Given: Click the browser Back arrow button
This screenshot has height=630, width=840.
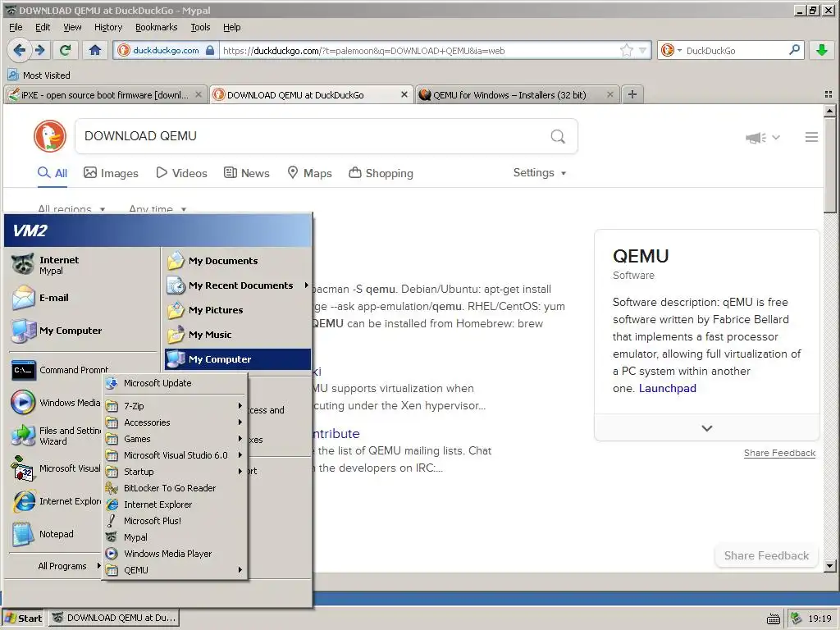Looking at the screenshot, I should (x=20, y=50).
